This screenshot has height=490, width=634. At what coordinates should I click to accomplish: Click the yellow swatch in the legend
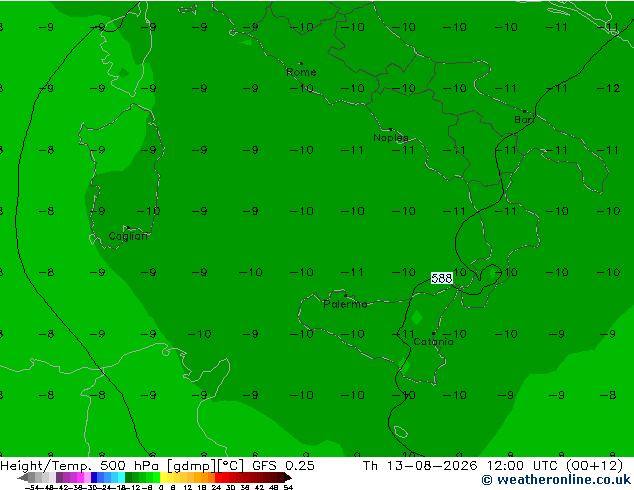pos(163,477)
